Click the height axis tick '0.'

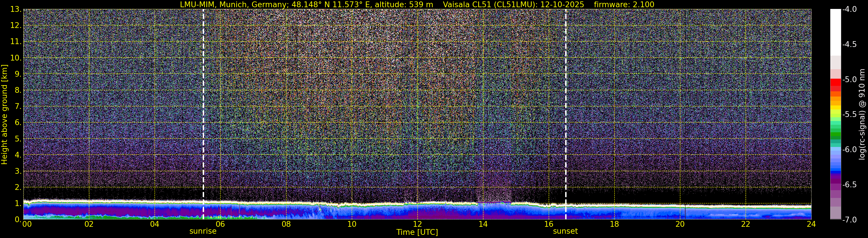18,219
